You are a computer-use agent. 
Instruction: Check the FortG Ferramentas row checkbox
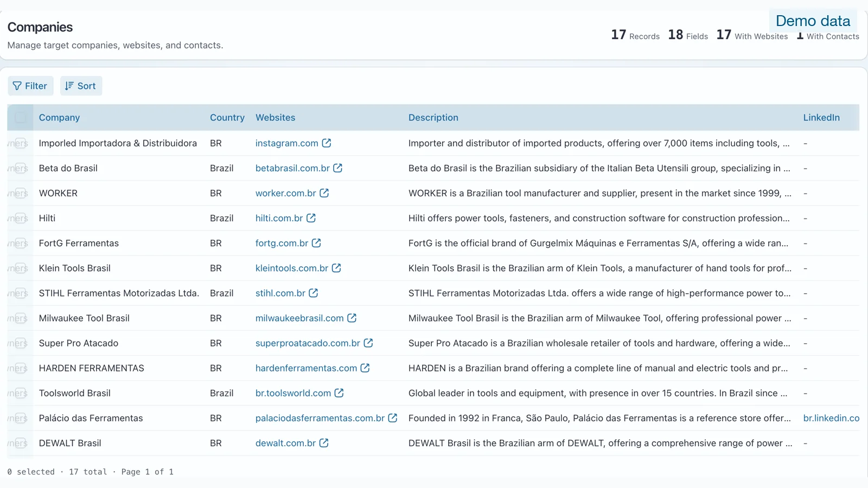[x=21, y=243]
